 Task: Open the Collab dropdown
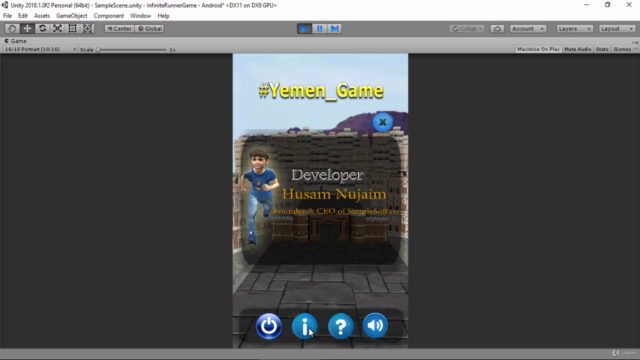pyautogui.click(x=467, y=29)
